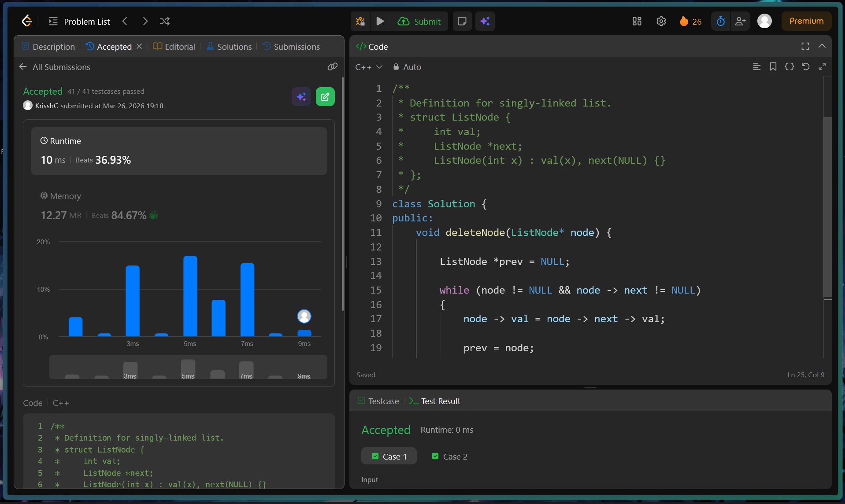845x504 pixels.
Task: Click the runtime range slider under chart
Action: click(x=188, y=368)
